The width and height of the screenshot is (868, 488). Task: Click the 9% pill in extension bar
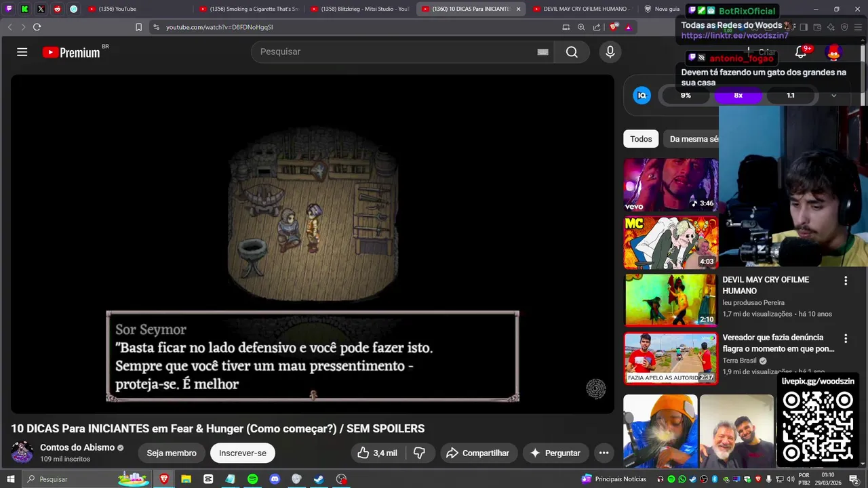(x=686, y=96)
